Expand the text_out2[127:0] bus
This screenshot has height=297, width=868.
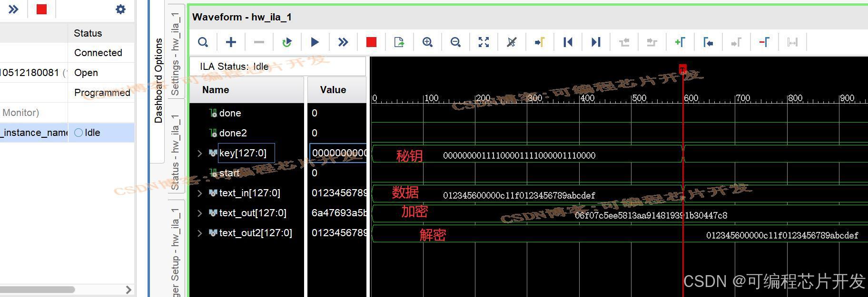click(x=200, y=233)
